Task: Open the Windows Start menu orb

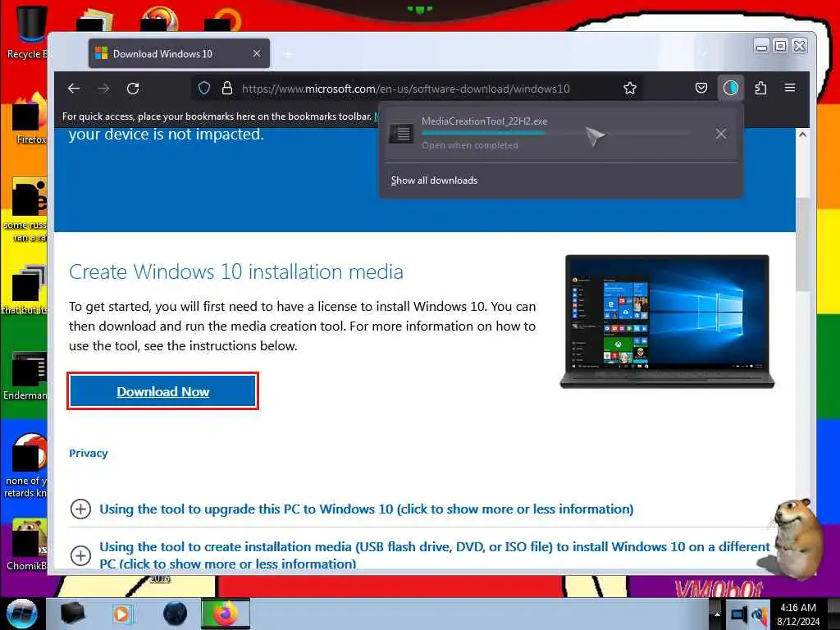Action: pyautogui.click(x=22, y=614)
